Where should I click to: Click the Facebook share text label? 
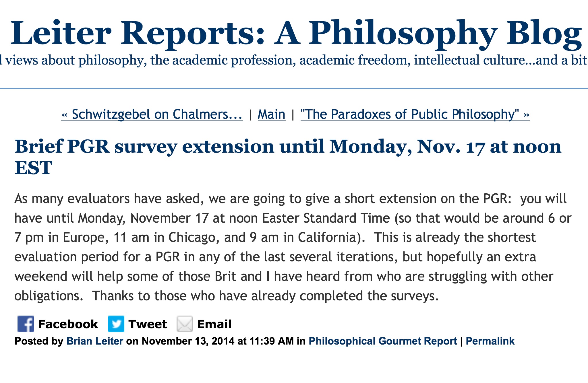pyautogui.click(x=68, y=324)
